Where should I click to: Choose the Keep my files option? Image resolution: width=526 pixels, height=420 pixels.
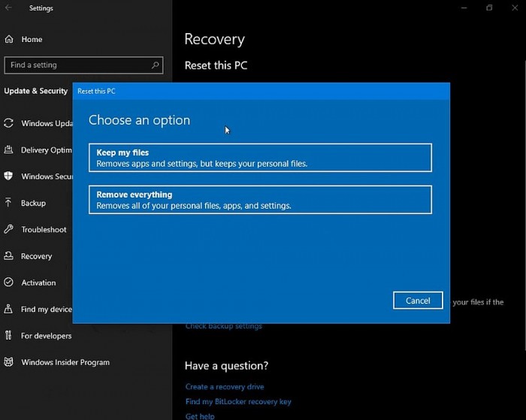[x=260, y=158]
